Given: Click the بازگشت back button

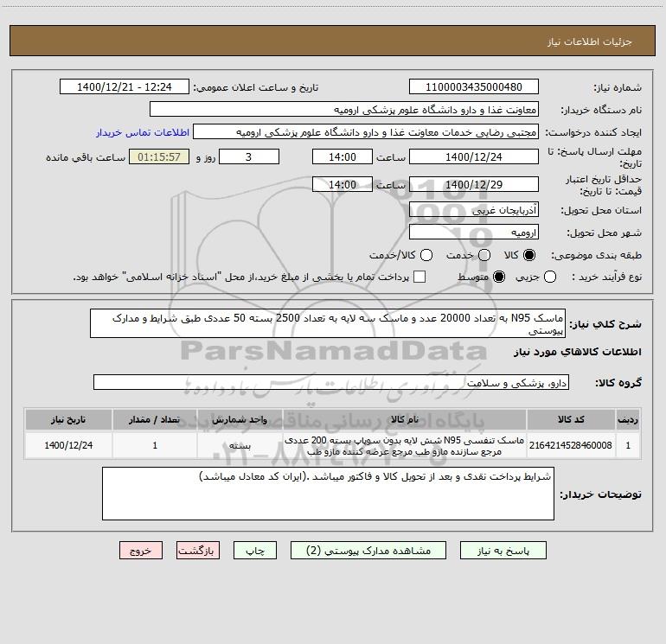Looking at the screenshot, I should (x=198, y=551).
